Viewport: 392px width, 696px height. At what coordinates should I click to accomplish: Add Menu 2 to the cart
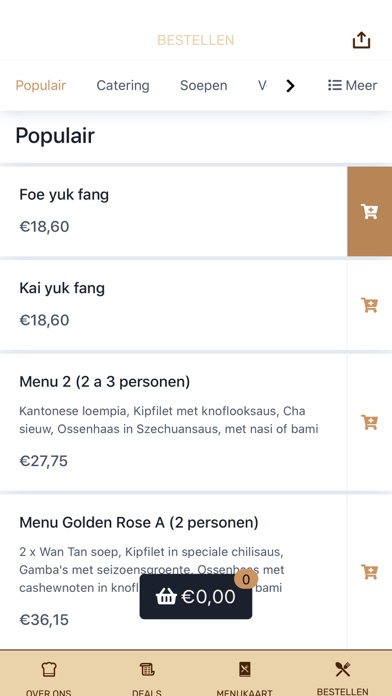coord(369,422)
